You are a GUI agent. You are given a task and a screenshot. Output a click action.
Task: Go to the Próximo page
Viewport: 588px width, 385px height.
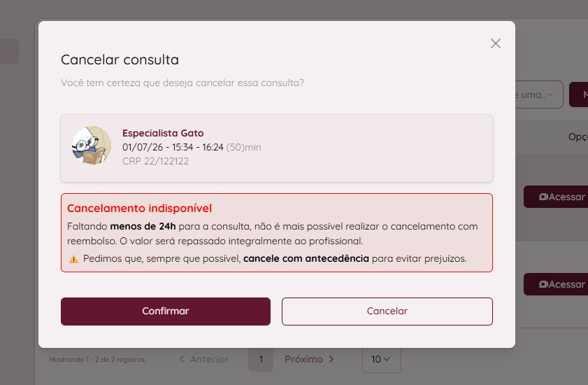(x=309, y=360)
